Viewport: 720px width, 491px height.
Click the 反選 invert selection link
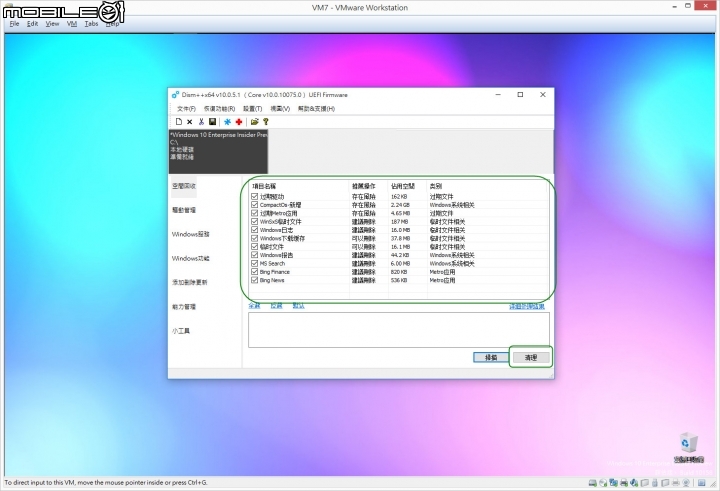[276, 306]
